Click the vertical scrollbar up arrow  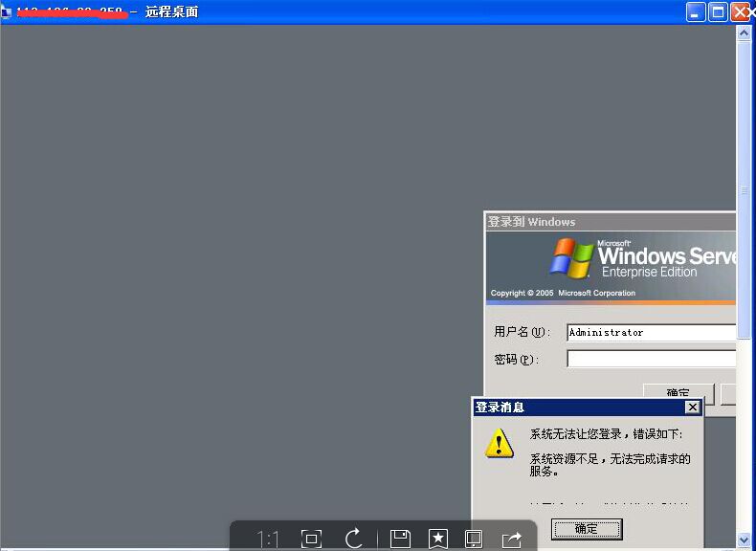point(744,33)
